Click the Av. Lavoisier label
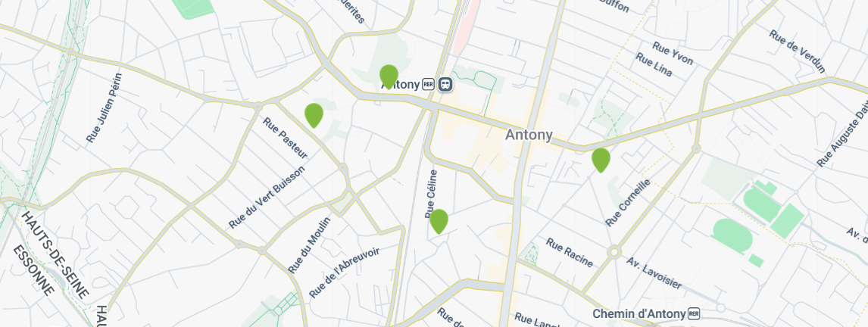868x327 pixels. 654,272
